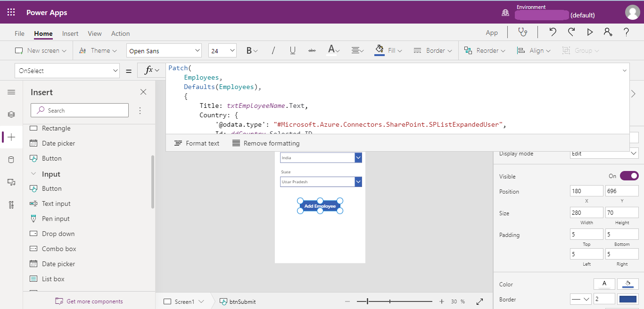This screenshot has width=644, height=309.
Task: Apply underline formatting
Action: point(293,50)
